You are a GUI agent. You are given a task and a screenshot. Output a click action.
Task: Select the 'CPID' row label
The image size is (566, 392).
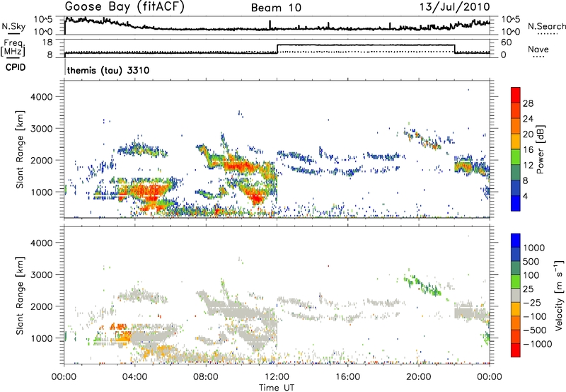click(15, 67)
